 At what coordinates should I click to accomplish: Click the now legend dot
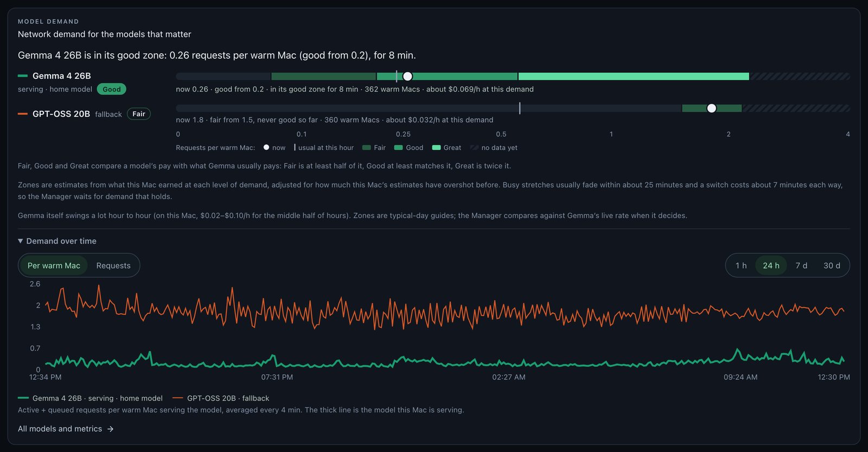pyautogui.click(x=266, y=147)
